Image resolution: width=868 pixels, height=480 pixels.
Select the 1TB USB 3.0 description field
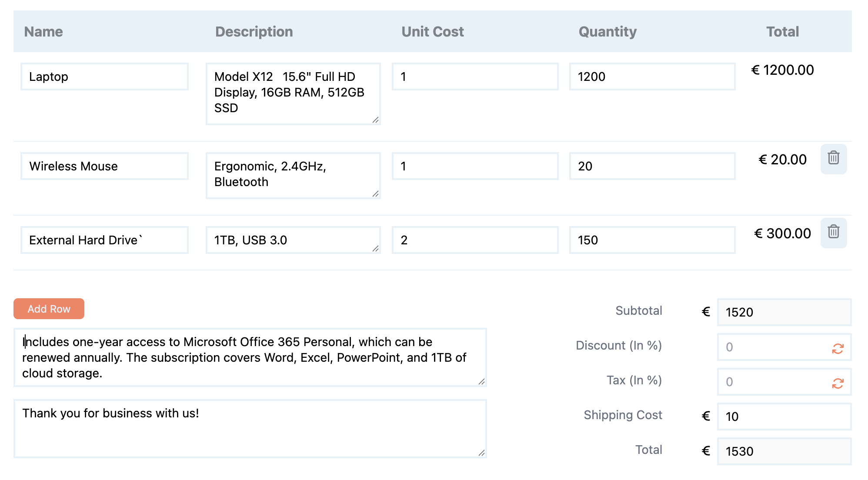point(293,240)
